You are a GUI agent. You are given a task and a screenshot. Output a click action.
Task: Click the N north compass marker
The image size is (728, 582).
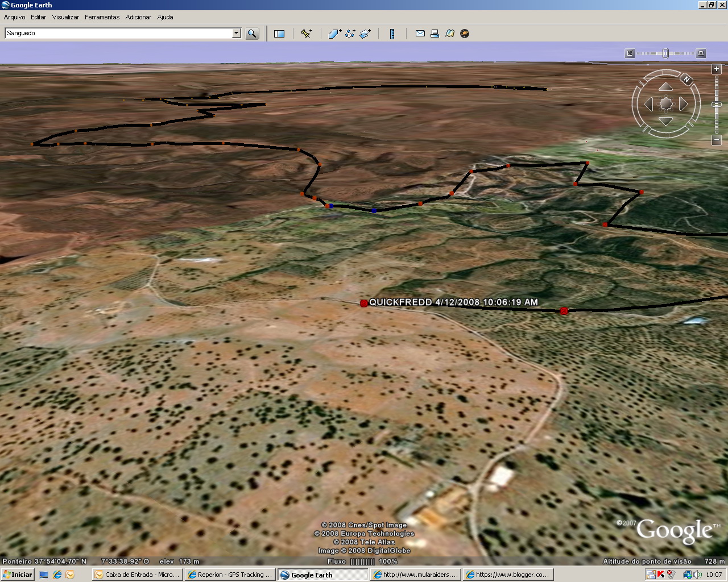[x=686, y=80]
